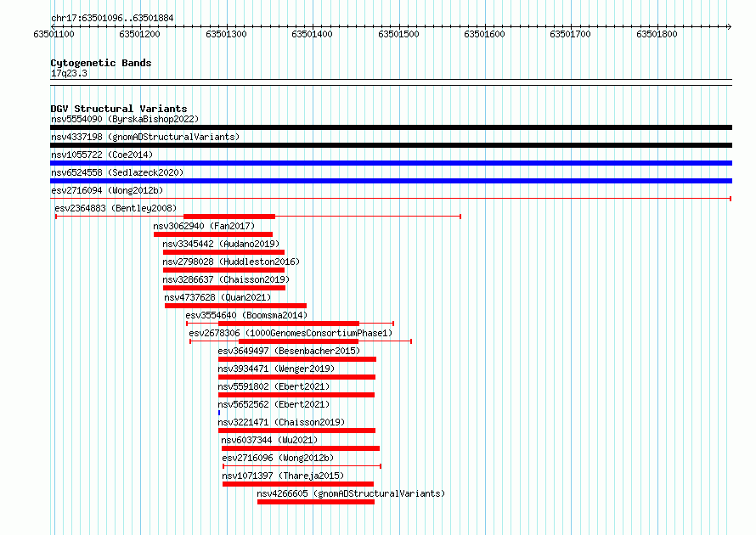Open the lower nsv4266605 (gnomADStructuralVariants) entry
756x535 pixels.
tap(351, 493)
